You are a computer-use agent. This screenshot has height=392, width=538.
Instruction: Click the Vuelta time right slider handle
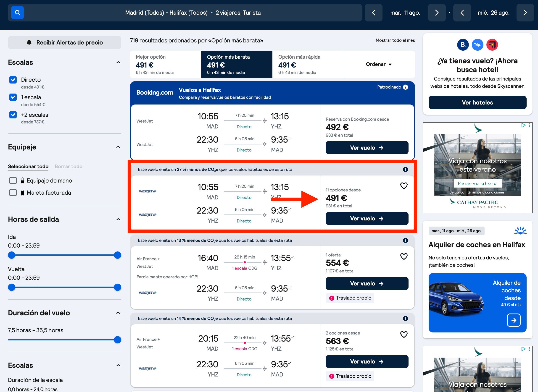[x=118, y=287]
